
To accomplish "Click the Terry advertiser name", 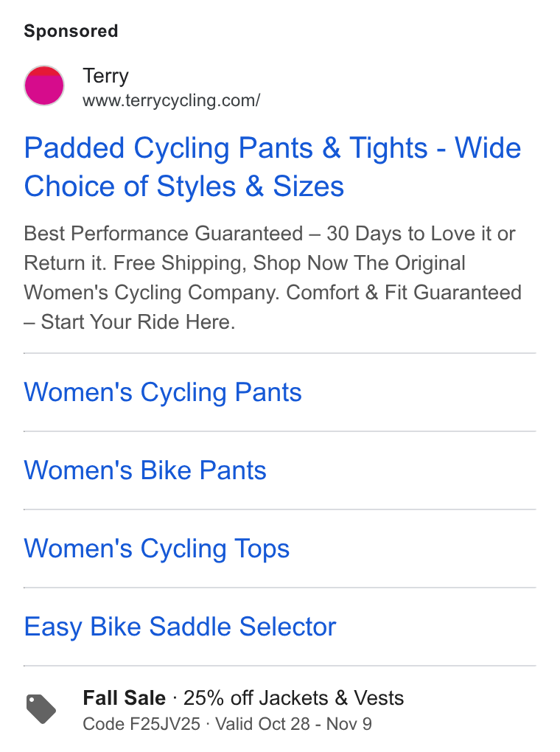I will click(x=106, y=76).
